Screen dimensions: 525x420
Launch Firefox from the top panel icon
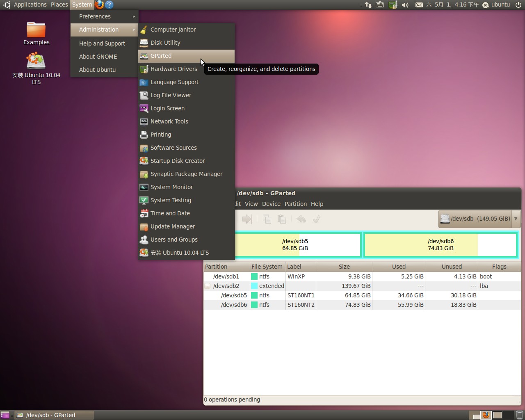[x=99, y=5]
